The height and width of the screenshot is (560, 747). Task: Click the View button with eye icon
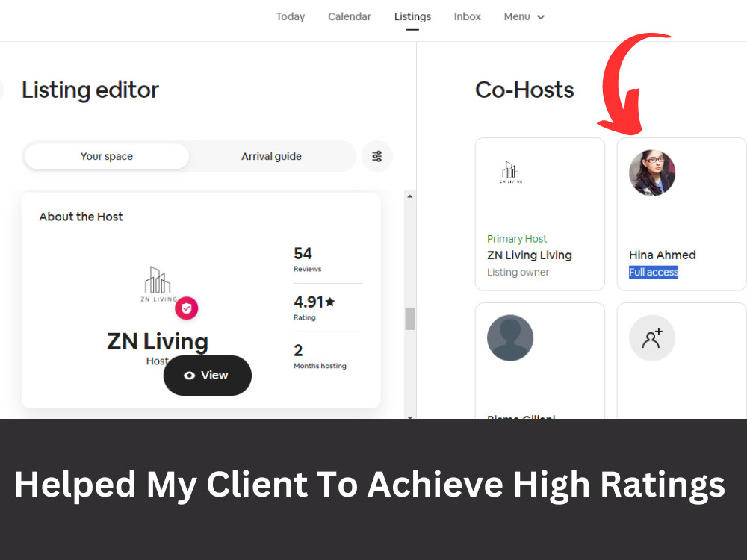(x=207, y=376)
